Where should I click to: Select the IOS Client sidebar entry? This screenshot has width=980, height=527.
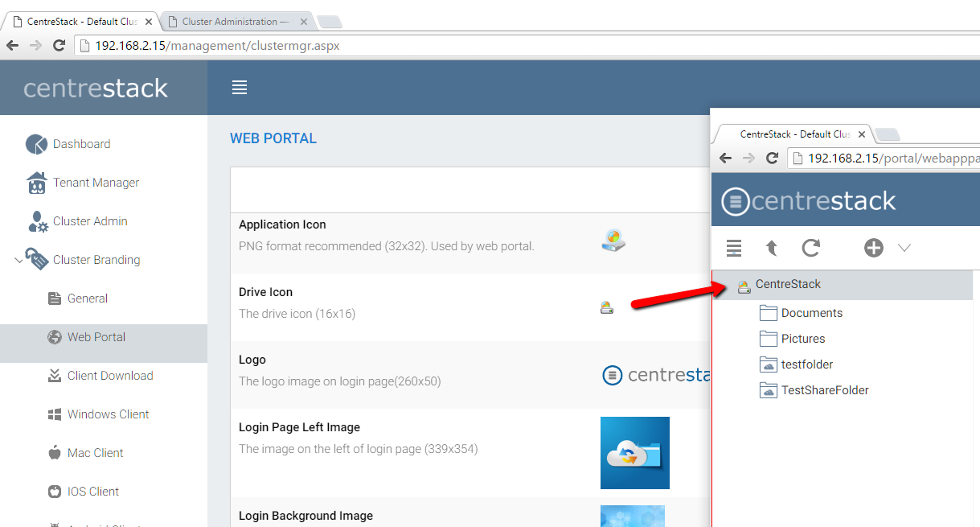point(92,491)
